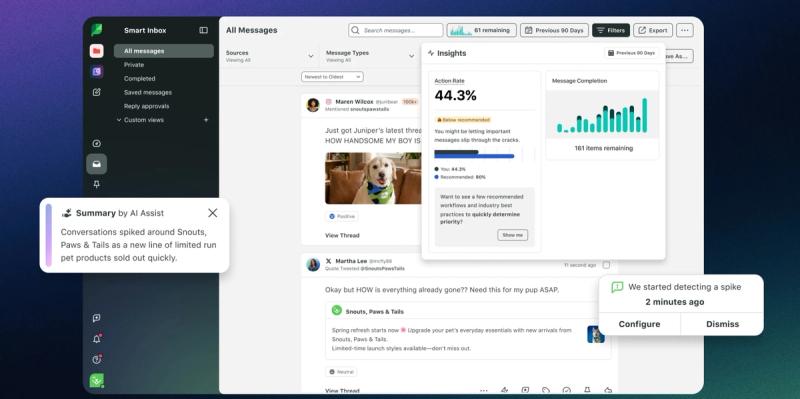Click the 161 items remaining text

[603, 148]
